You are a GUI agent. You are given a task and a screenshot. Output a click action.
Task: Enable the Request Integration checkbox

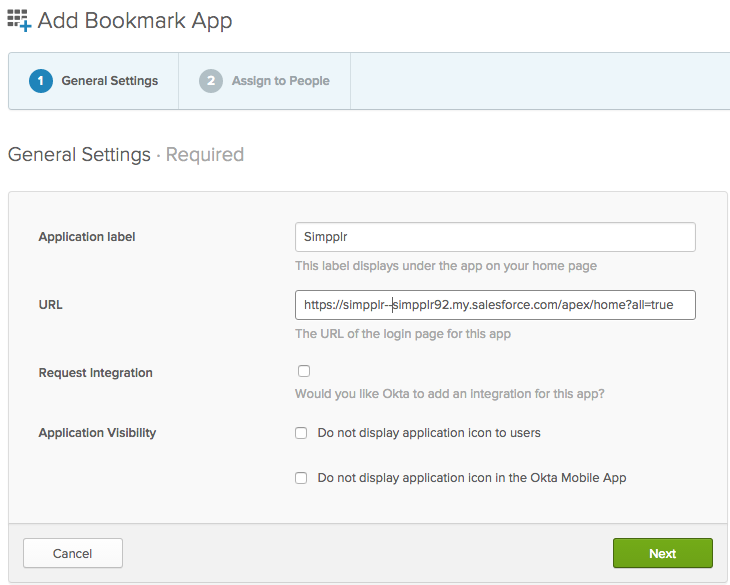click(304, 371)
